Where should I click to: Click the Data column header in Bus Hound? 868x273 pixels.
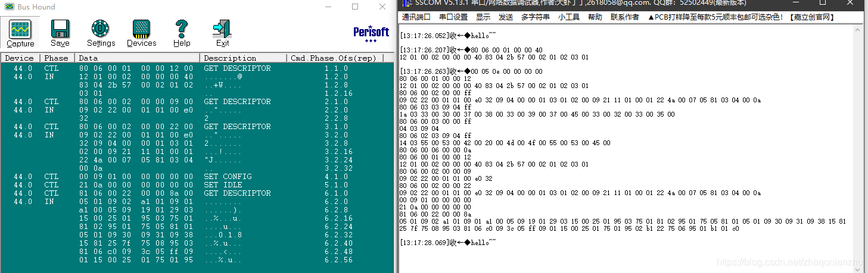click(138, 58)
